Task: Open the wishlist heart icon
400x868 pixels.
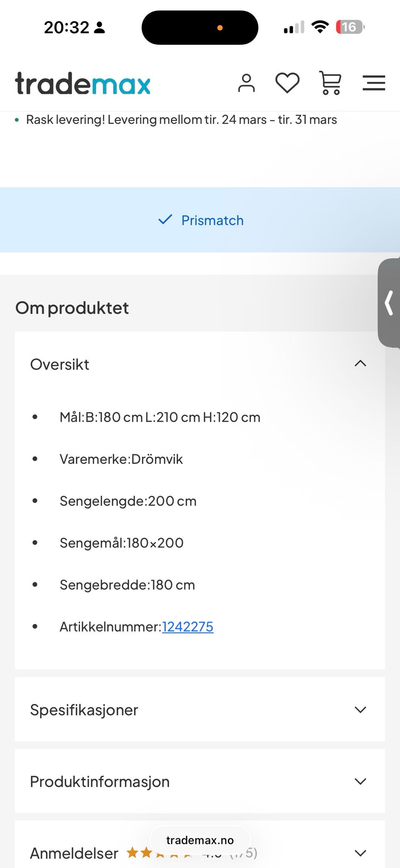Action: tap(287, 83)
